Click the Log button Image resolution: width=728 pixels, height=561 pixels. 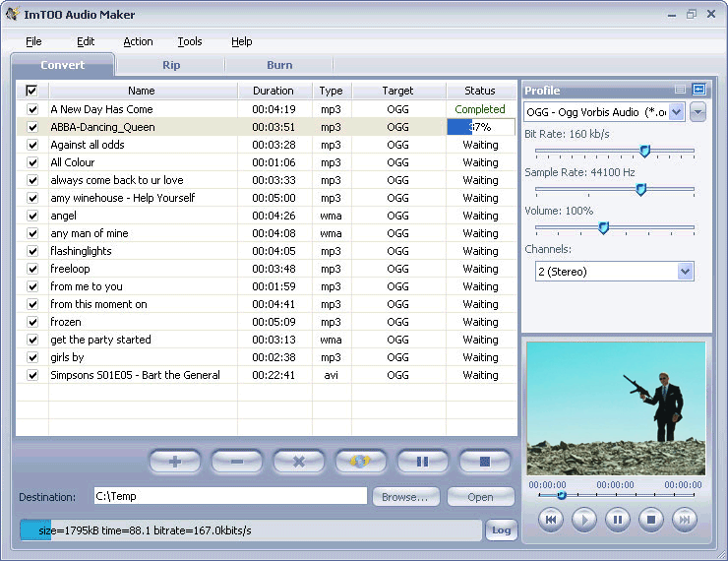502,530
